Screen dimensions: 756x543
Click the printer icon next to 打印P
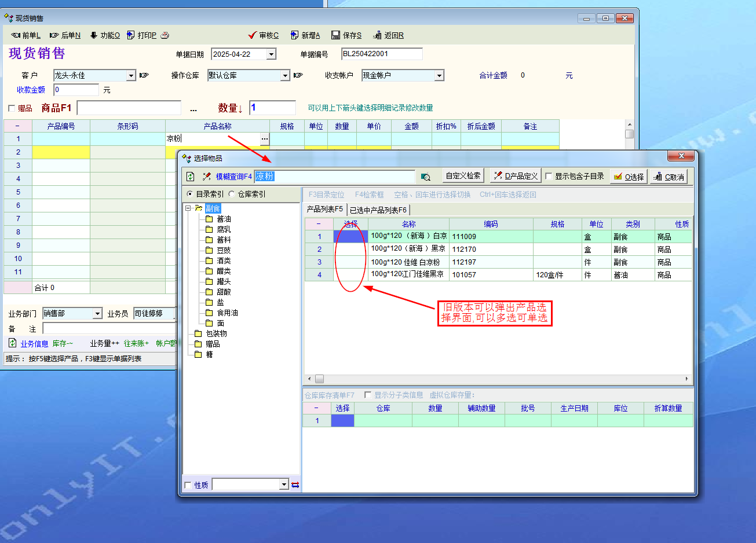165,35
